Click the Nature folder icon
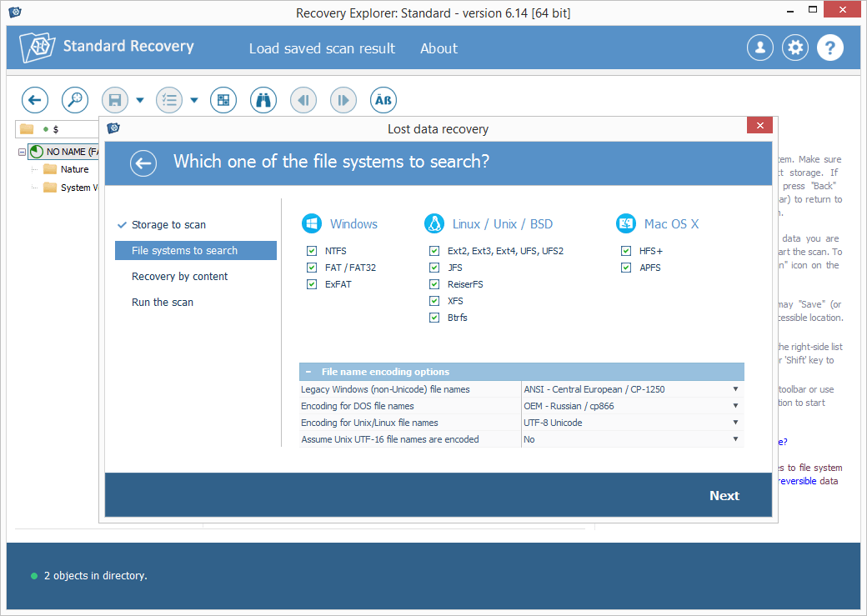 pyautogui.click(x=50, y=169)
